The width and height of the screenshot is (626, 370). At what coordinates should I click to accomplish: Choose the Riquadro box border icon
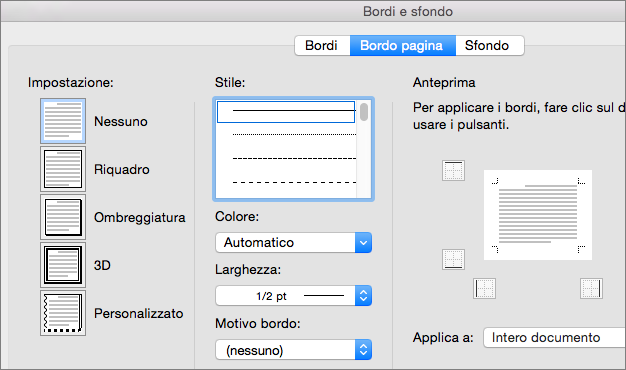coord(63,169)
